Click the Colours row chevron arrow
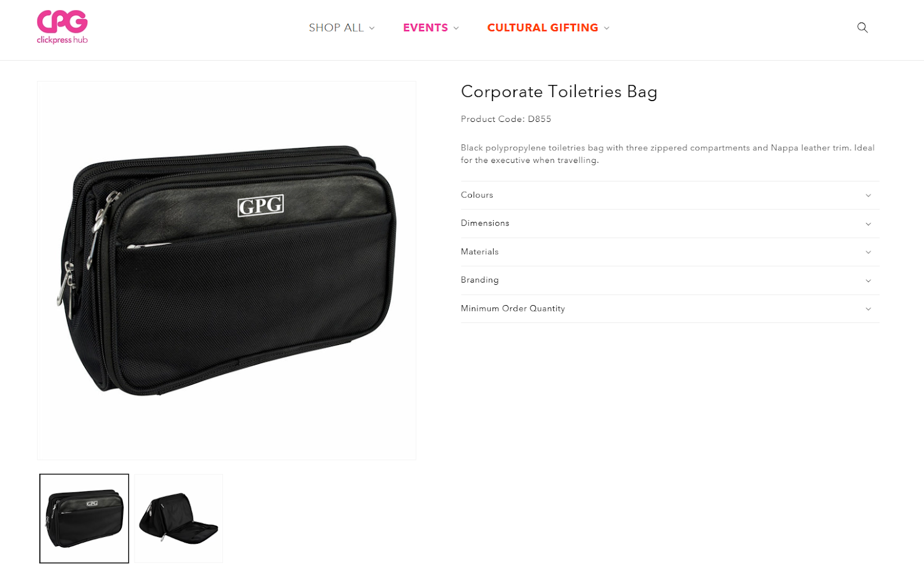 [x=868, y=195]
